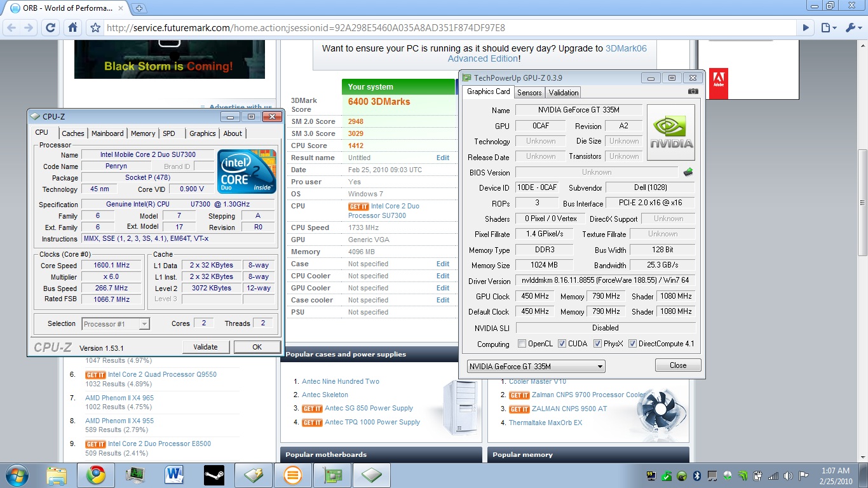Open Windows Explorer from the taskbar
868x488 pixels.
[x=57, y=475]
